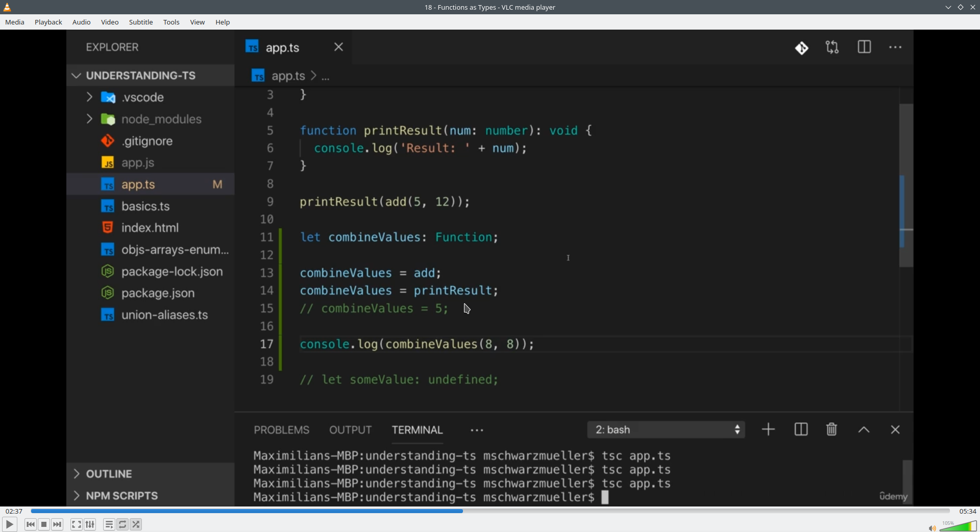
Task: Jump to the next media track
Action: click(x=58, y=524)
